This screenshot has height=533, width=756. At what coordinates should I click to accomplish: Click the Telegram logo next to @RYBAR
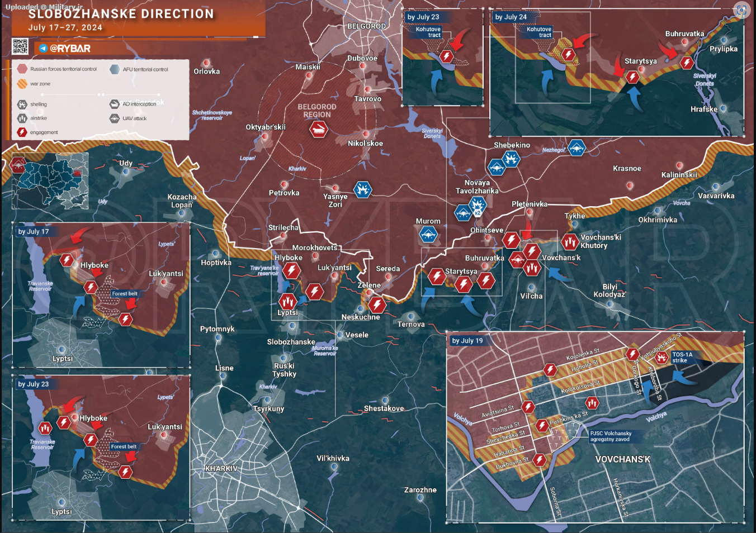click(43, 49)
